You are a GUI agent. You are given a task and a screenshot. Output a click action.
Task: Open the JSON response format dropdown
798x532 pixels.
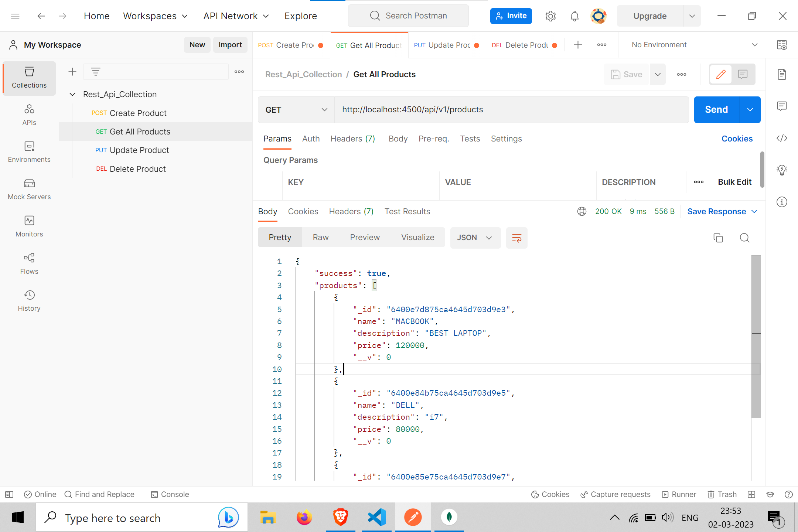coord(475,238)
